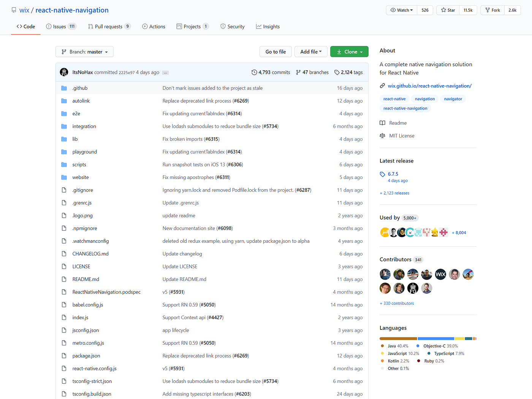The width and height of the screenshot is (532, 399).
Task: Star the react-native-navigation repository
Action: [x=447, y=10]
